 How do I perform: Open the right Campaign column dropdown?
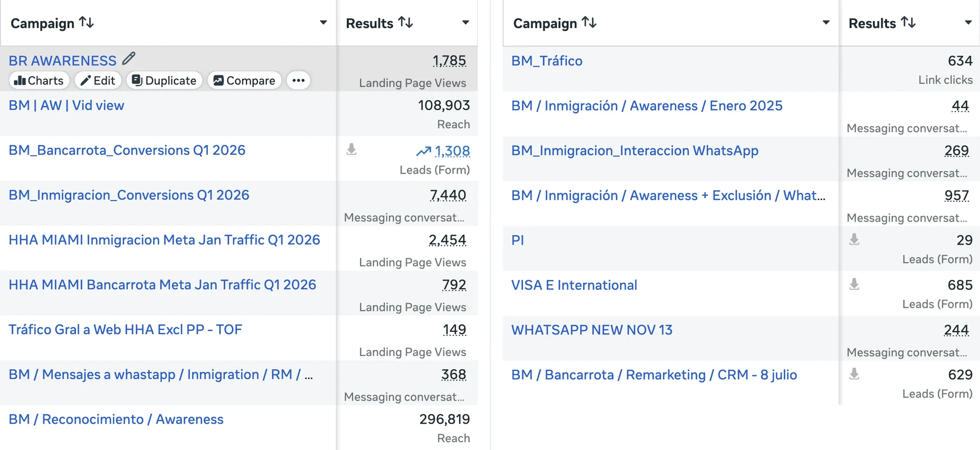[826, 23]
